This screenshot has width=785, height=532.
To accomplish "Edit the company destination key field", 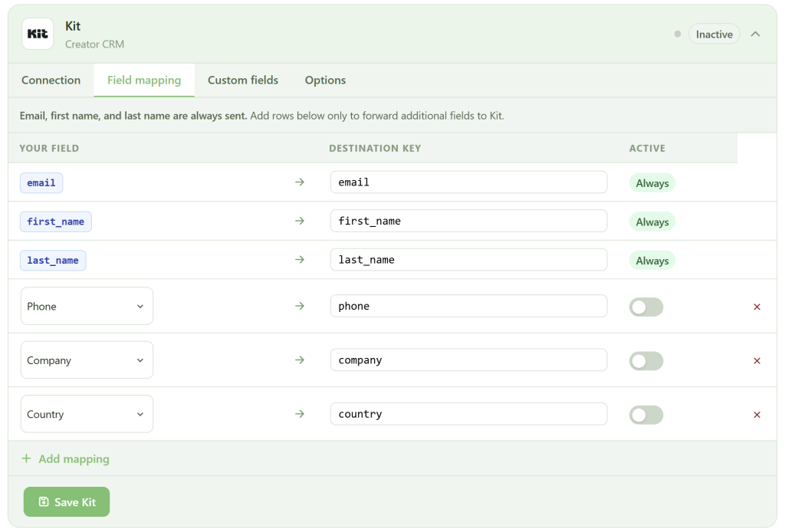I will coord(468,360).
